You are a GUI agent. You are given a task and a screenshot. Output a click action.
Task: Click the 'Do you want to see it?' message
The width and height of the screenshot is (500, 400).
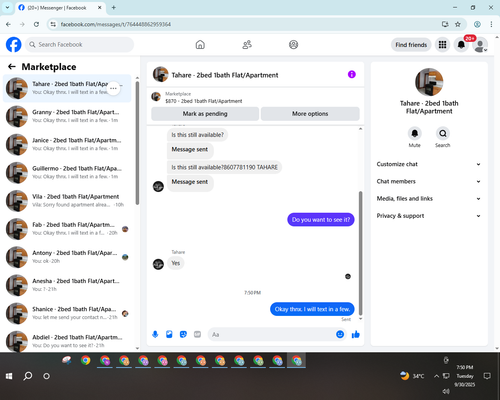click(x=321, y=220)
